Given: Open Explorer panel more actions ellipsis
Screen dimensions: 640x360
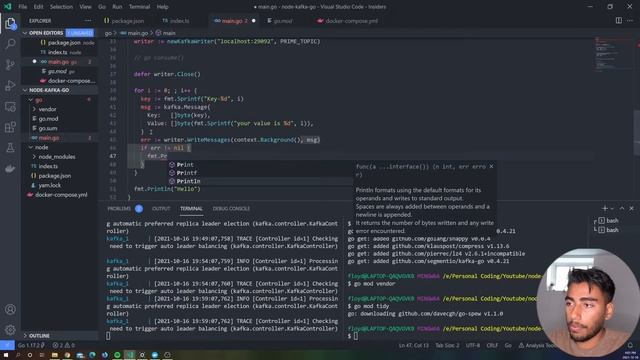Looking at the screenshot, I should [88, 20].
